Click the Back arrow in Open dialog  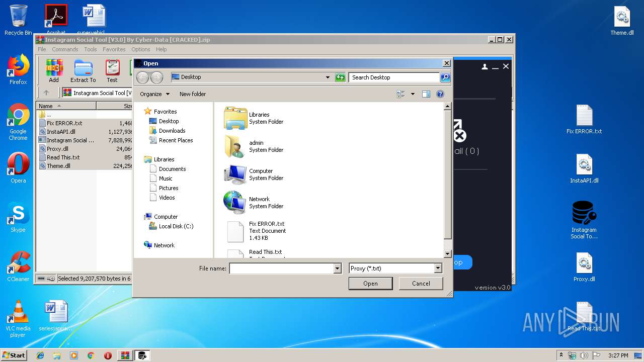[143, 77]
